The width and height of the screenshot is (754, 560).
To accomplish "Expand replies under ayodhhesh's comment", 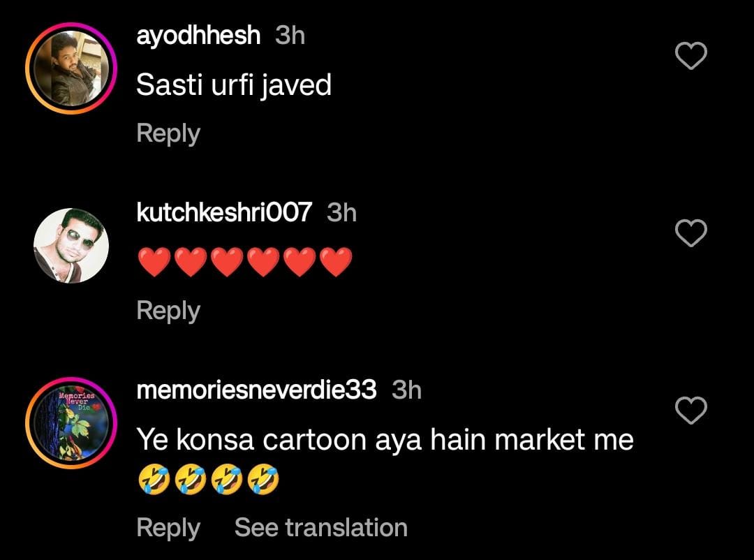I will click(x=168, y=133).
